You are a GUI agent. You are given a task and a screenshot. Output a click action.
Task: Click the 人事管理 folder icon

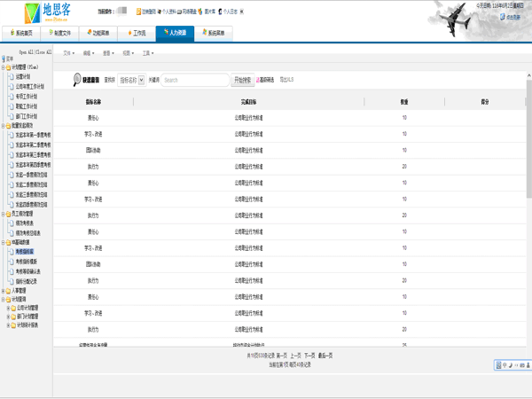pyautogui.click(x=8, y=291)
